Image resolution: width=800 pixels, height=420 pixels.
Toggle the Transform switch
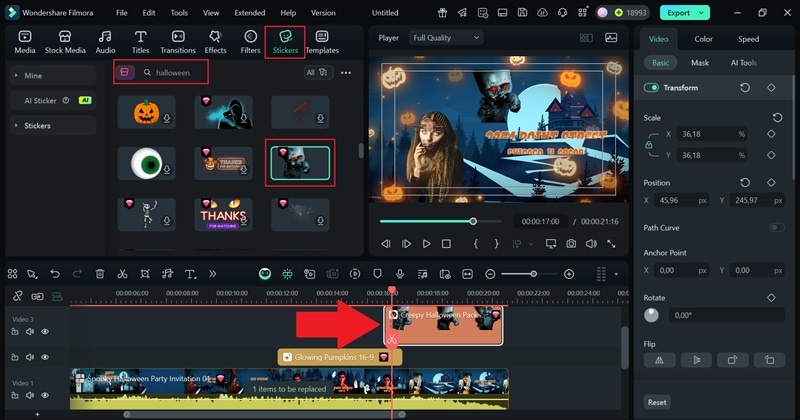[x=651, y=88]
